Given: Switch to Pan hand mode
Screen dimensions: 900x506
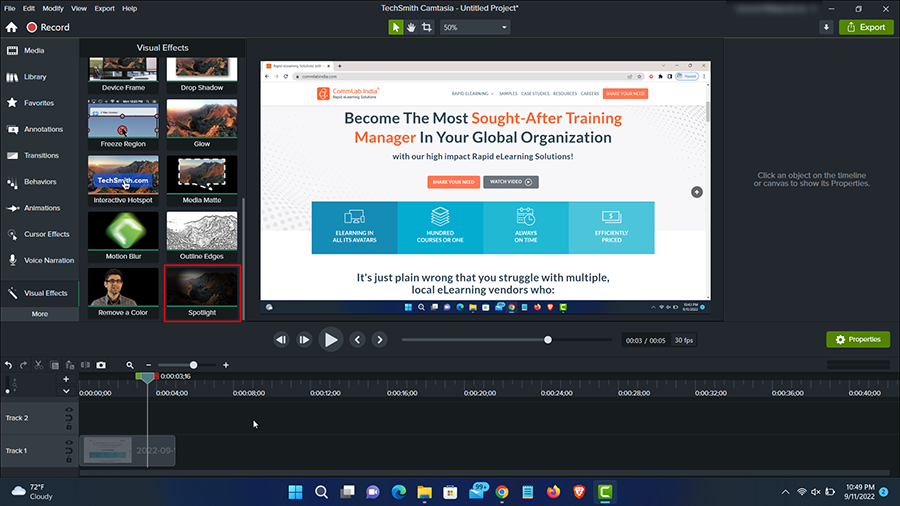Looking at the screenshot, I should tap(411, 27).
